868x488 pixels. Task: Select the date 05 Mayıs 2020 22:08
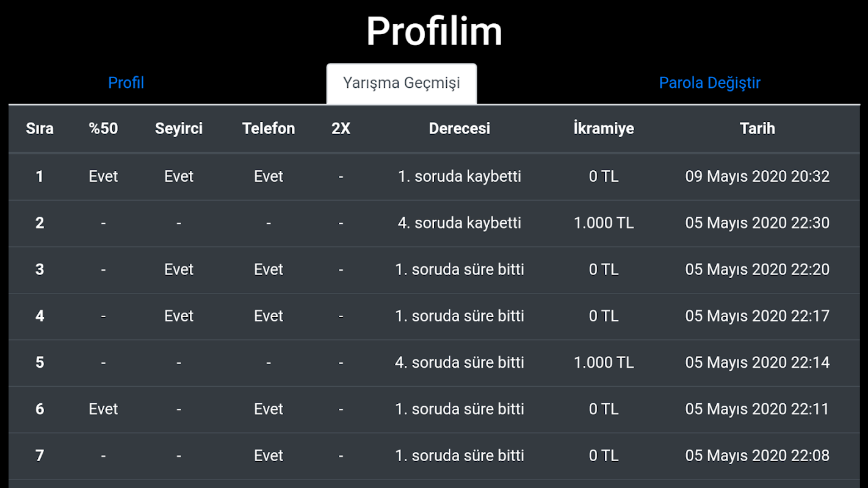tap(757, 455)
